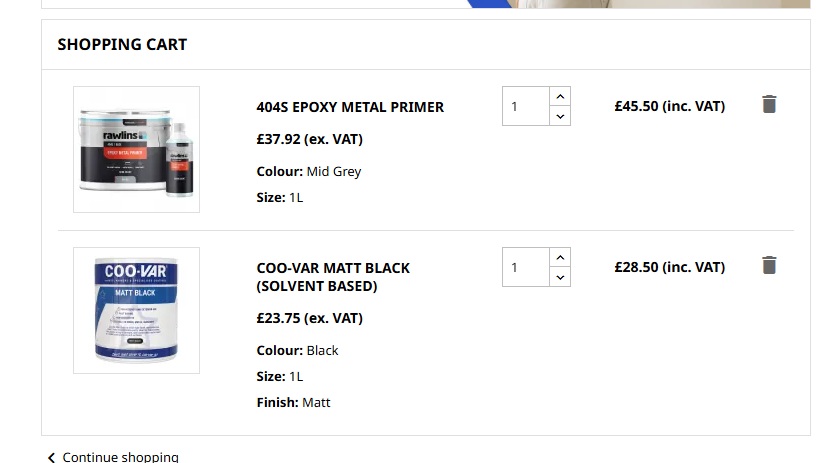The width and height of the screenshot is (825, 463).
Task: Click the £23.75 ex. VAT price
Action: 309,318
